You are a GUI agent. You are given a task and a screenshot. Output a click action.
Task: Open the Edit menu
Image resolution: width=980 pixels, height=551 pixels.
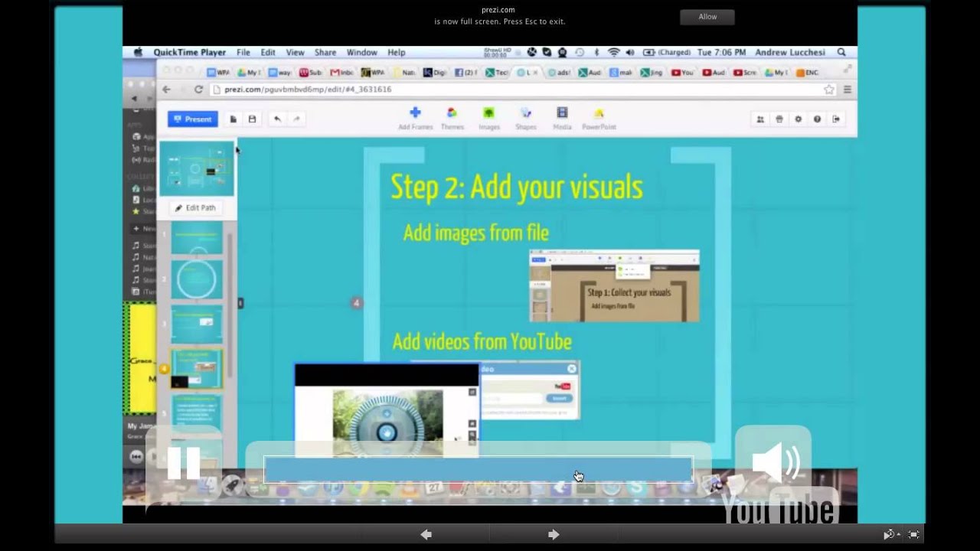268,53
